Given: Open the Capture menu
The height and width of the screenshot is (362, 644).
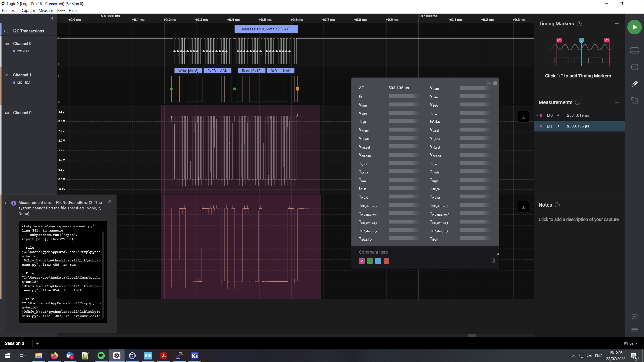Looking at the screenshot, I should (28, 11).
